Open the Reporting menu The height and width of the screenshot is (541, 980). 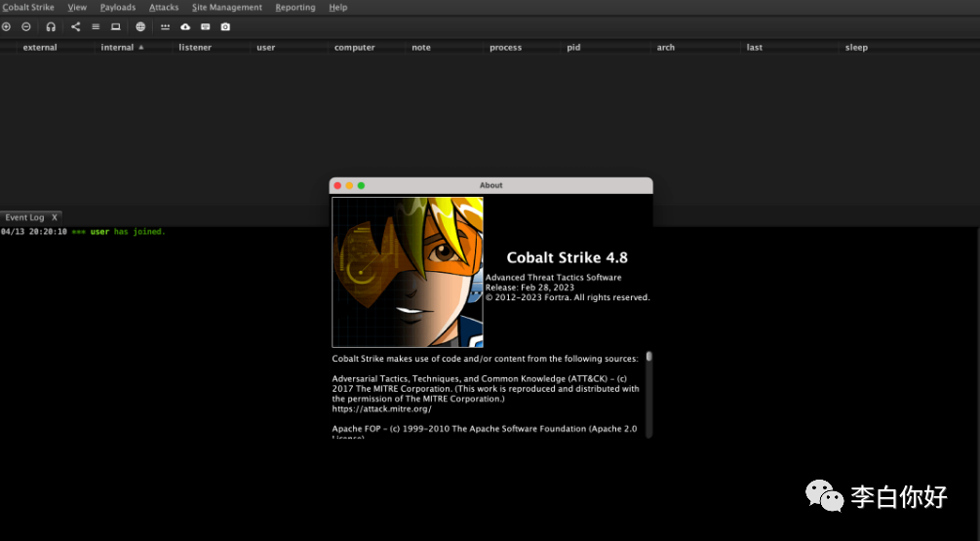coord(295,8)
